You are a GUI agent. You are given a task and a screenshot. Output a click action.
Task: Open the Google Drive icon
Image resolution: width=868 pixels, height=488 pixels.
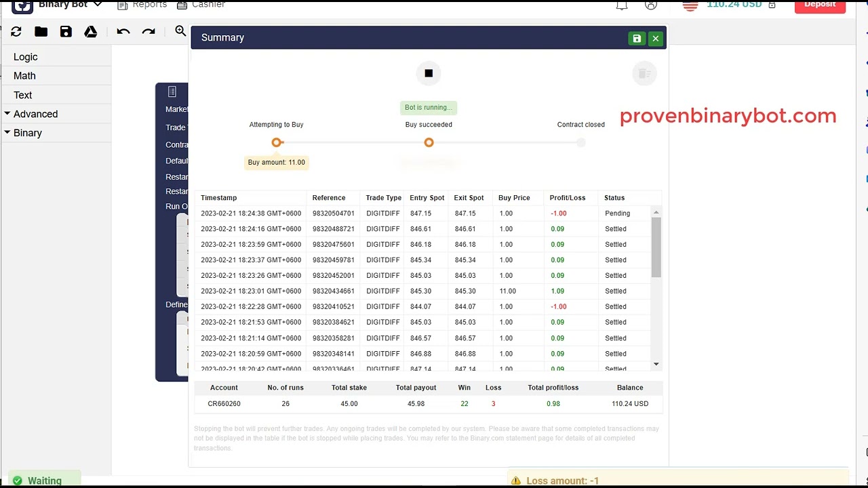90,32
